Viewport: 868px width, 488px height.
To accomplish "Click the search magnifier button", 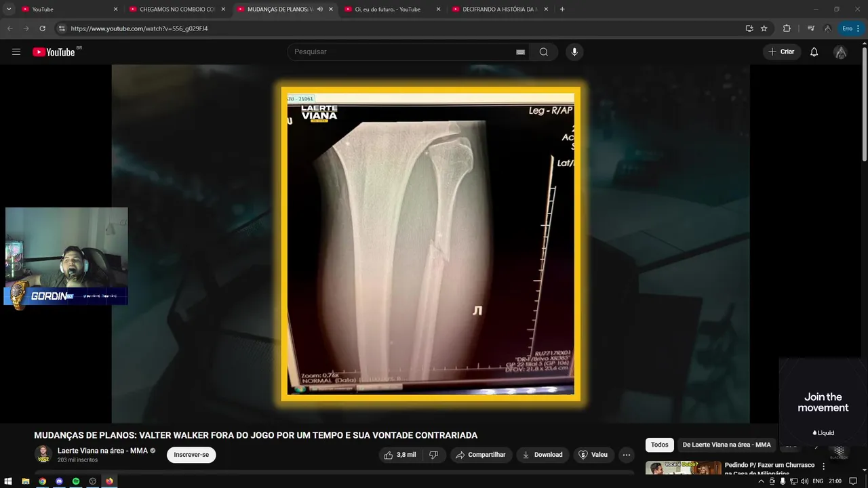I will [544, 52].
